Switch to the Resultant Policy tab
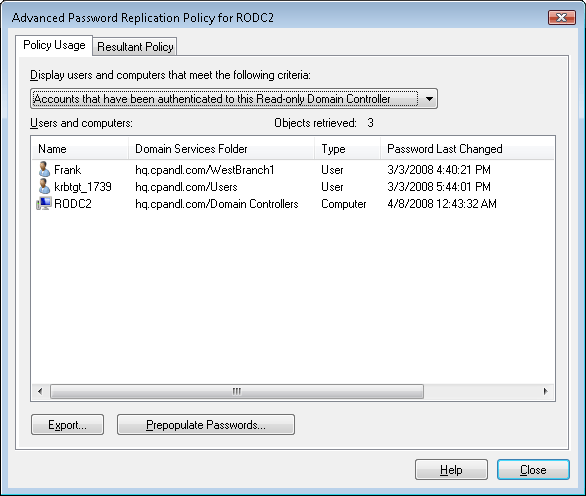The image size is (586, 496). point(135,47)
